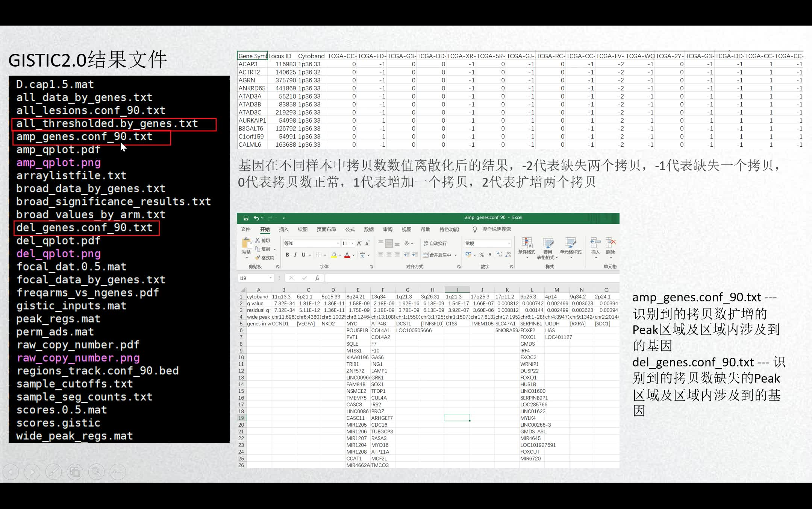This screenshot has height=509, width=812.
Task: Open the font size 11 dropdown
Action: 352,243
